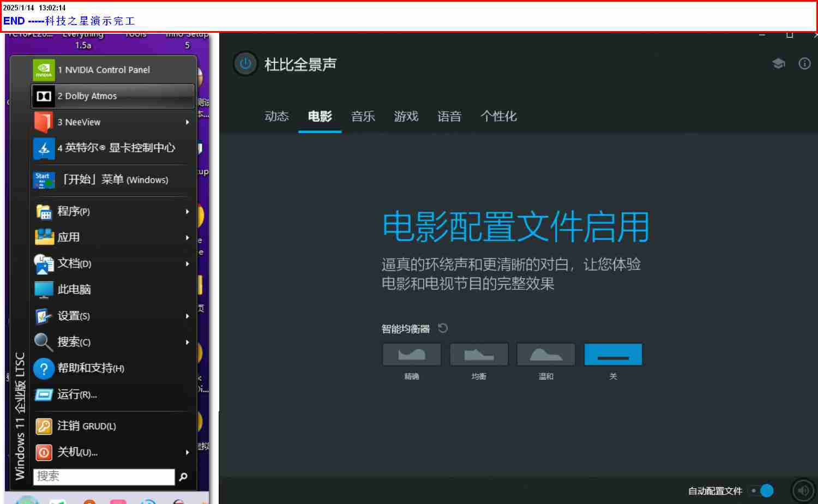
Task: Toggle the 自动配置文件 switch
Action: tap(761, 491)
